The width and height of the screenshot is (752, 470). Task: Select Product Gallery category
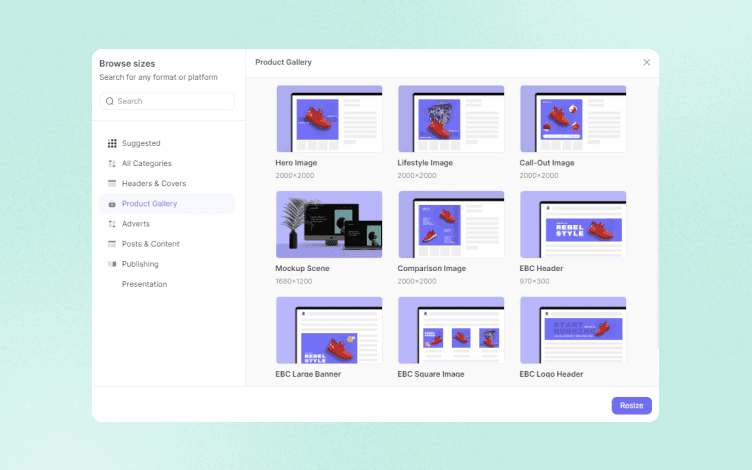pyautogui.click(x=167, y=203)
